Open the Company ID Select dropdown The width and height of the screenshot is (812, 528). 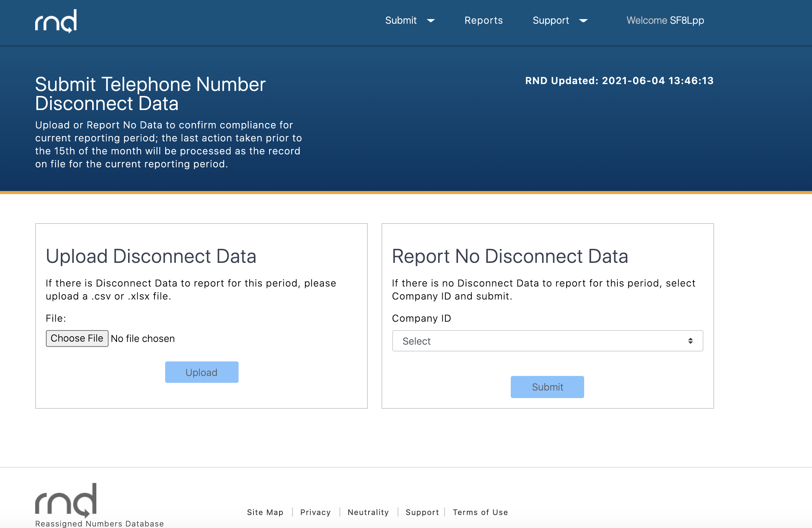click(547, 341)
